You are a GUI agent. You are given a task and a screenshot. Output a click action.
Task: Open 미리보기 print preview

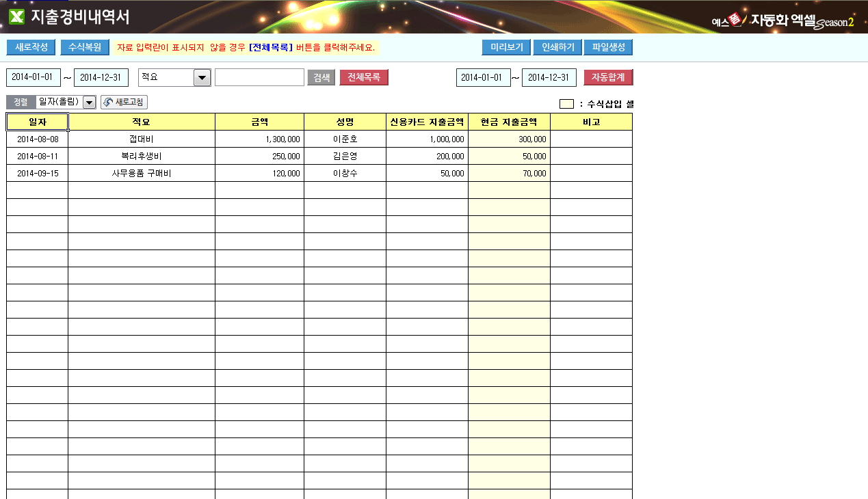click(506, 47)
